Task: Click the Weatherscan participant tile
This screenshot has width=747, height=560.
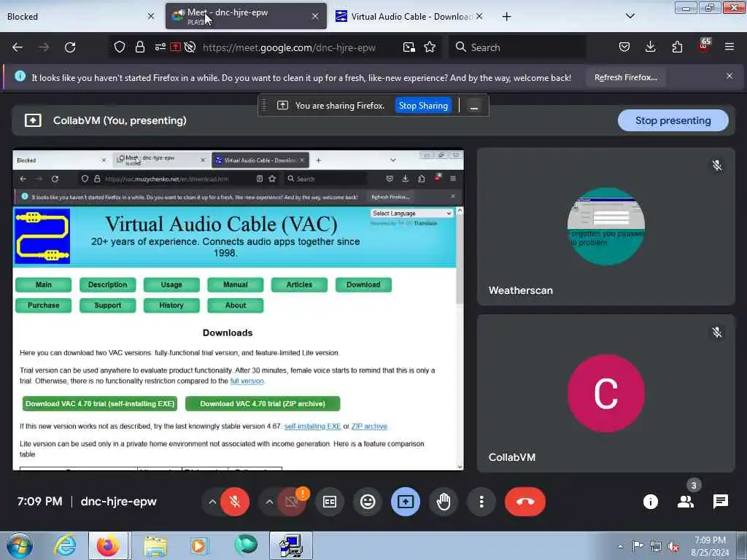Action: [x=605, y=226]
